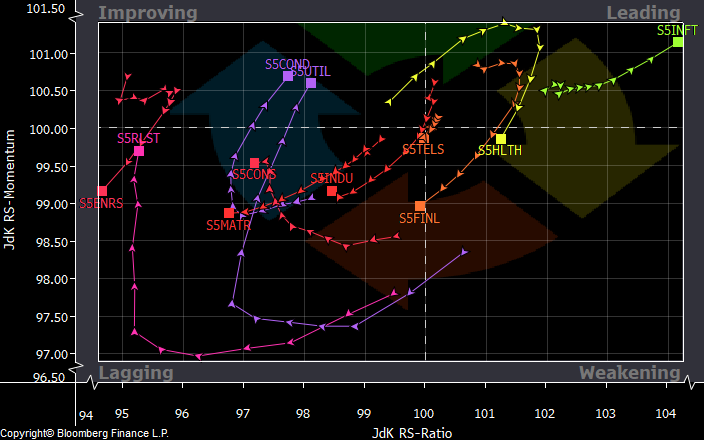The image size is (704, 440).
Task: Click the Lagging quadrant label
Action: coord(136,373)
